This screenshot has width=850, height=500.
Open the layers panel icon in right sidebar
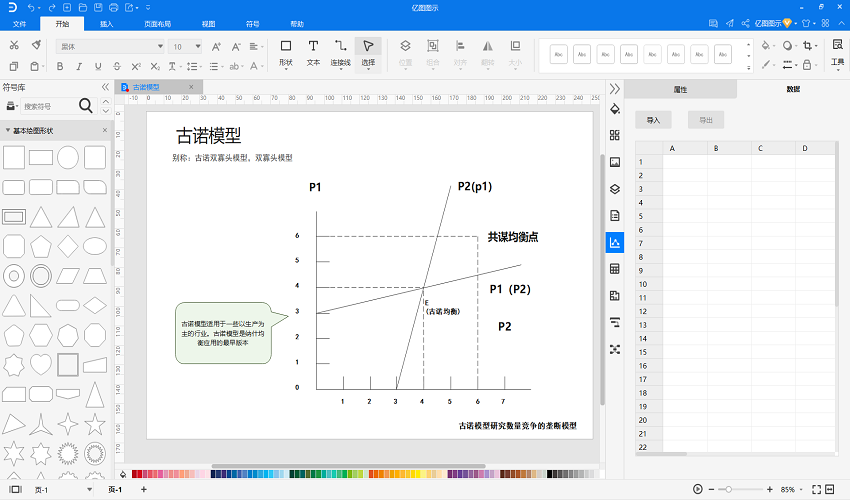[x=615, y=189]
